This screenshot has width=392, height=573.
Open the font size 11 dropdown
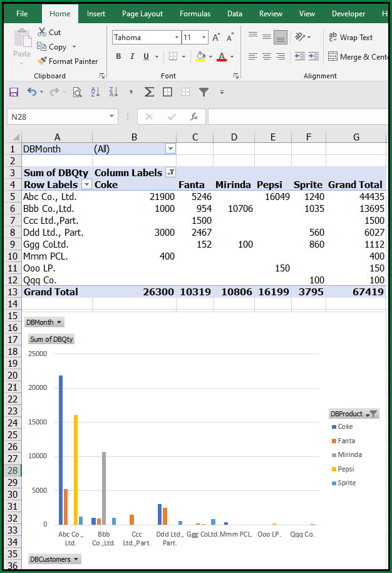(x=204, y=37)
